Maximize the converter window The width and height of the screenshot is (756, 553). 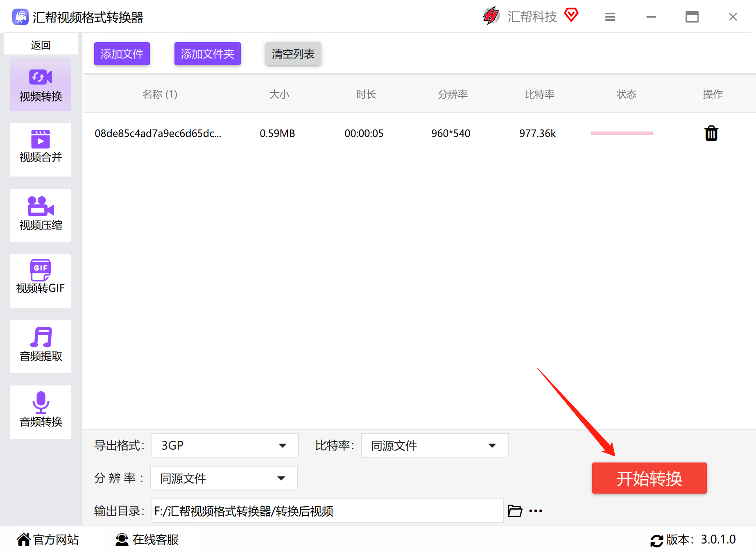[x=692, y=17]
